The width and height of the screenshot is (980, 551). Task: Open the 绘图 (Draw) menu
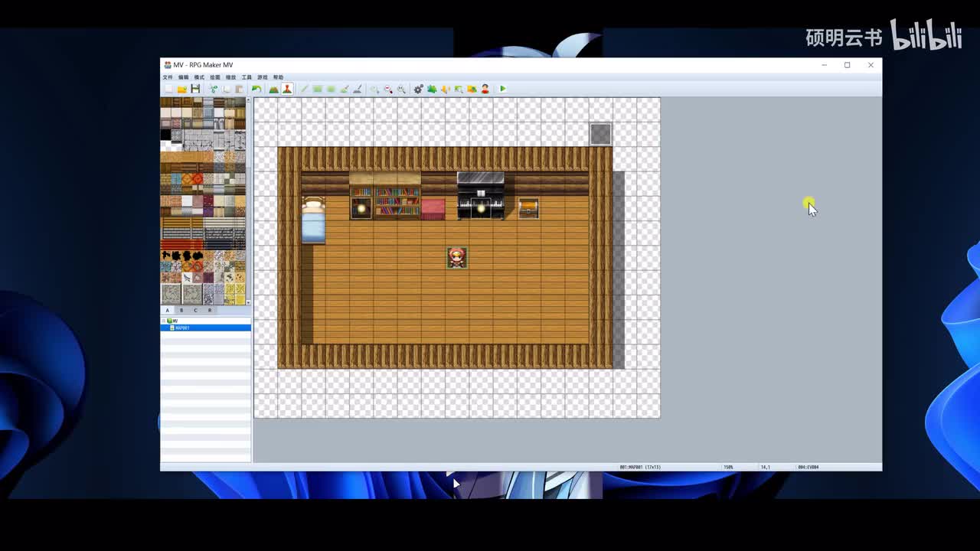pos(215,77)
